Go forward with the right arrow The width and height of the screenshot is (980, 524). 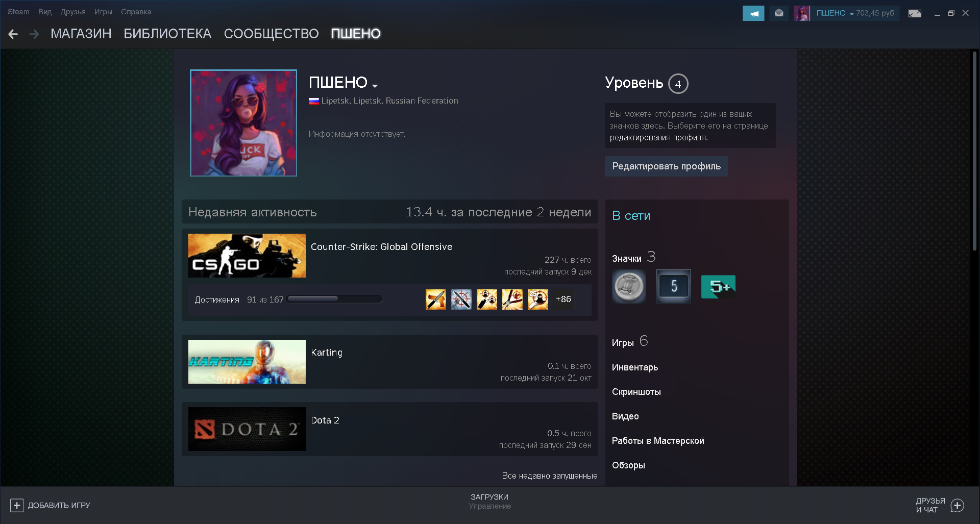[x=34, y=34]
